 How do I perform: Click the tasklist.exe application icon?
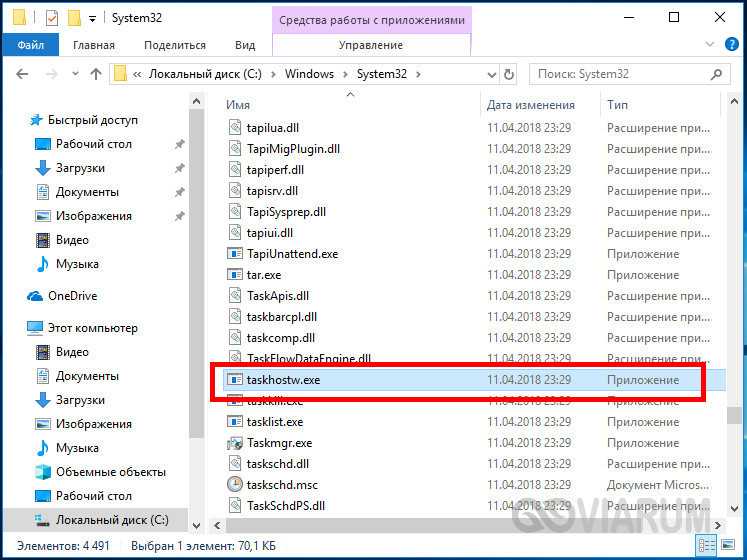234,422
